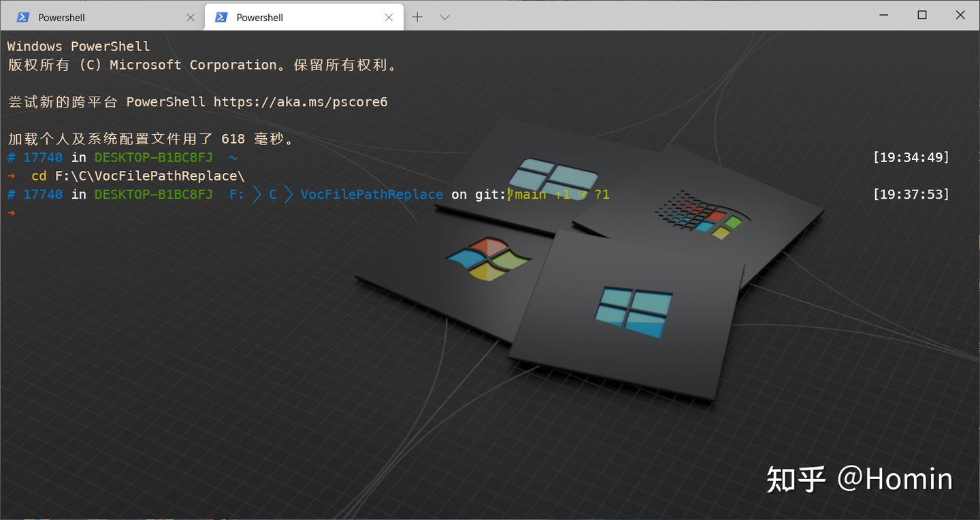Select the active second Powershell tab

(304, 17)
